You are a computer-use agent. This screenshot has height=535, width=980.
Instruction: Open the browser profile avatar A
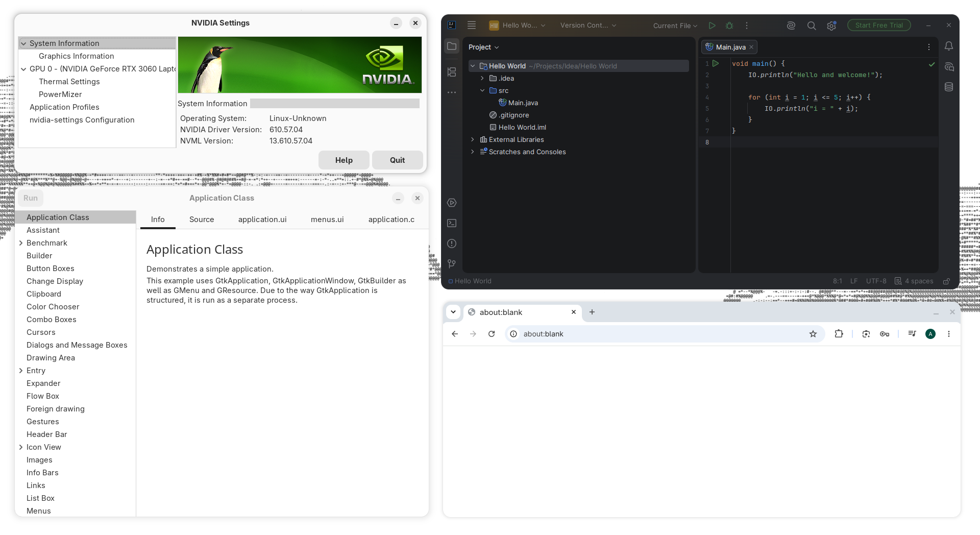pyautogui.click(x=930, y=334)
